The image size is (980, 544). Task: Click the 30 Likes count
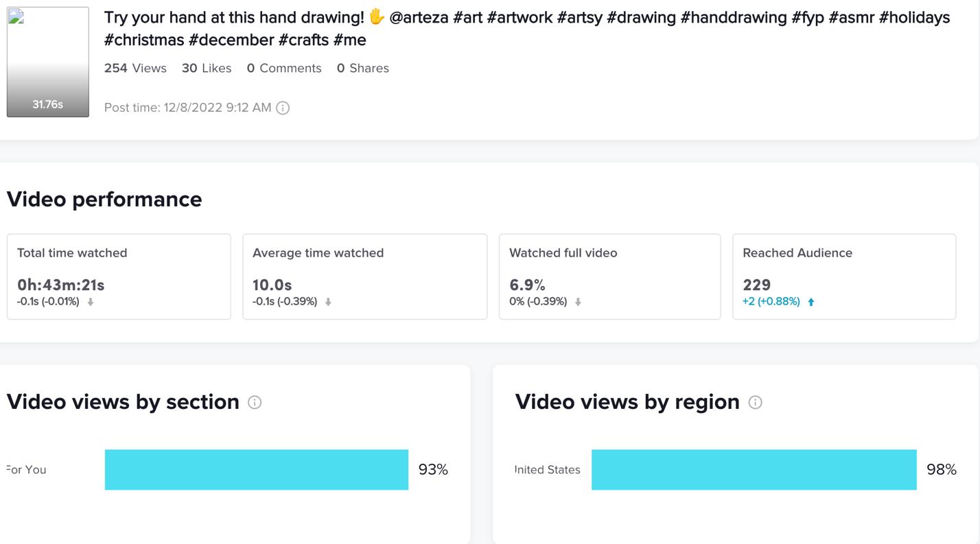207,68
